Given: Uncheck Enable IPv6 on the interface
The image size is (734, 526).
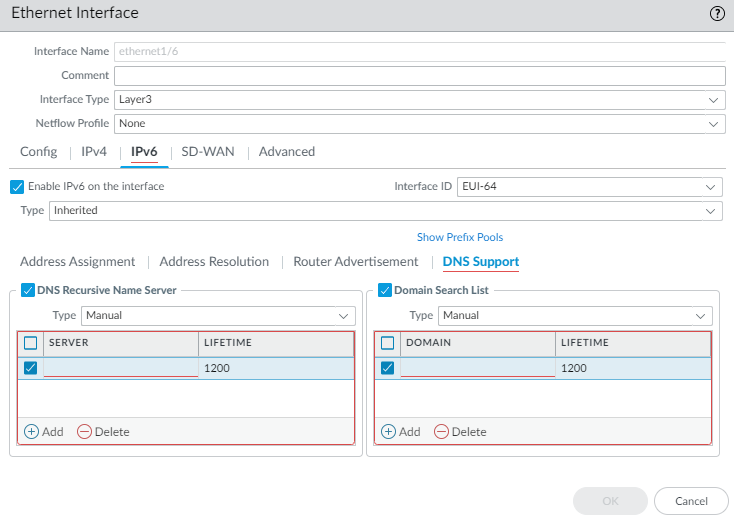Looking at the screenshot, I should point(16,187).
